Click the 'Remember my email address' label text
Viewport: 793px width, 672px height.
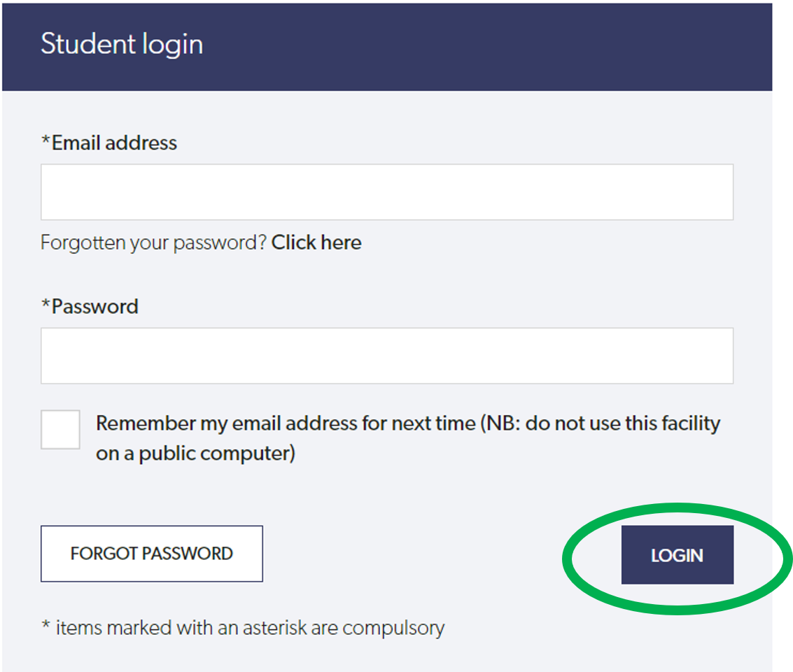pyautogui.click(x=408, y=438)
